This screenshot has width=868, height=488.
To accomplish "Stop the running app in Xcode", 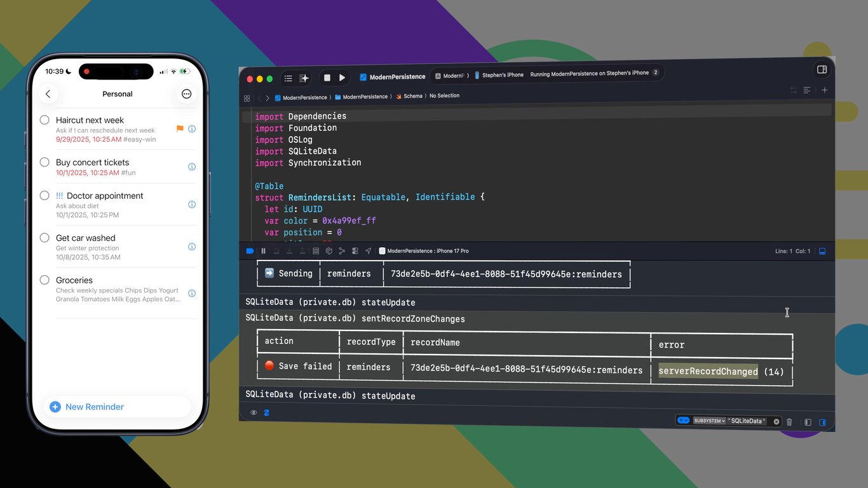I will (327, 78).
